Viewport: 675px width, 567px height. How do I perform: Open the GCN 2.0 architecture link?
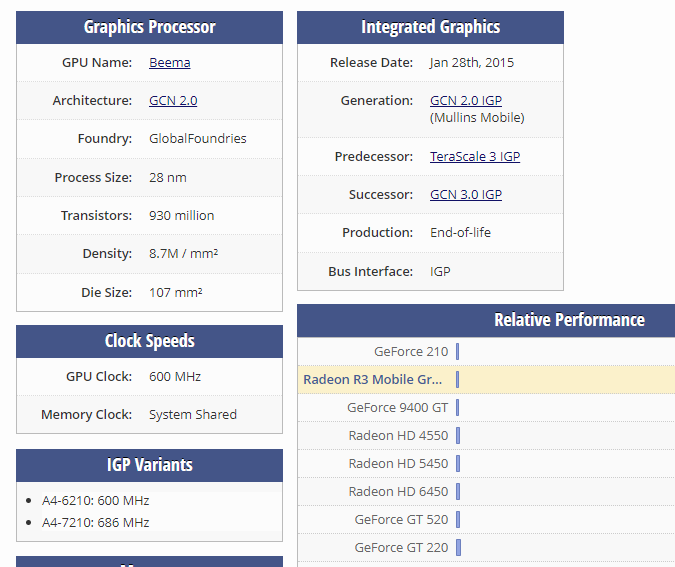[173, 101]
